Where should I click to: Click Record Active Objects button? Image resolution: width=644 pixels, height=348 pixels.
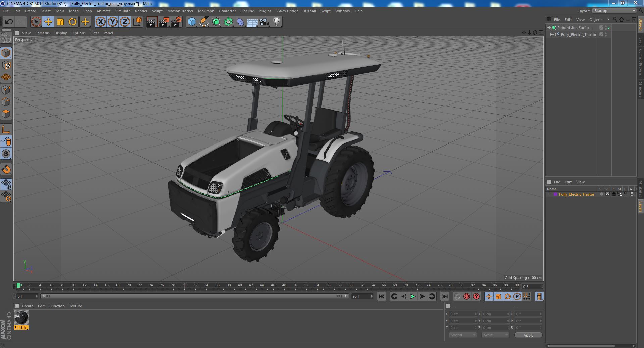point(457,296)
